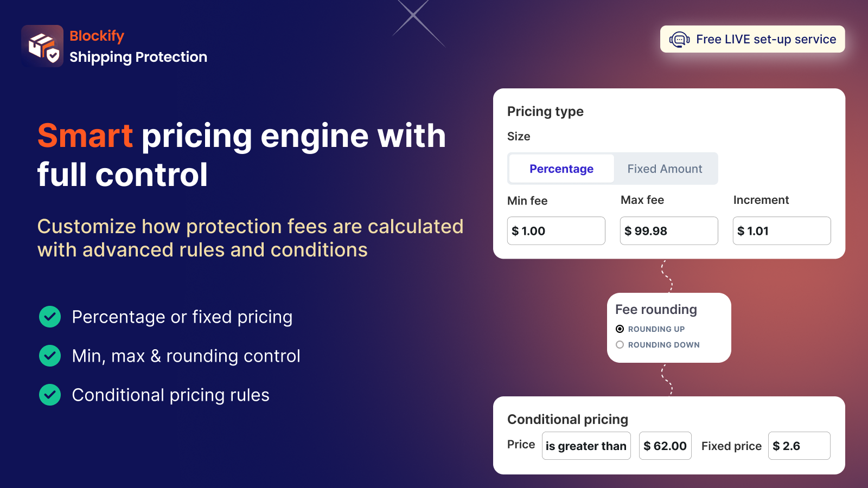Click the checkmark beside "Percentage or fixed pricing"
868x488 pixels.
tap(49, 317)
